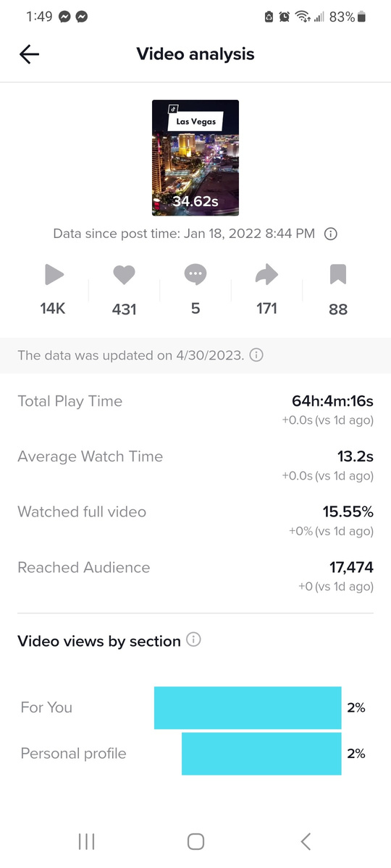Tap the bookmark saves icon above 88
391x868 pixels.
pyautogui.click(x=338, y=275)
